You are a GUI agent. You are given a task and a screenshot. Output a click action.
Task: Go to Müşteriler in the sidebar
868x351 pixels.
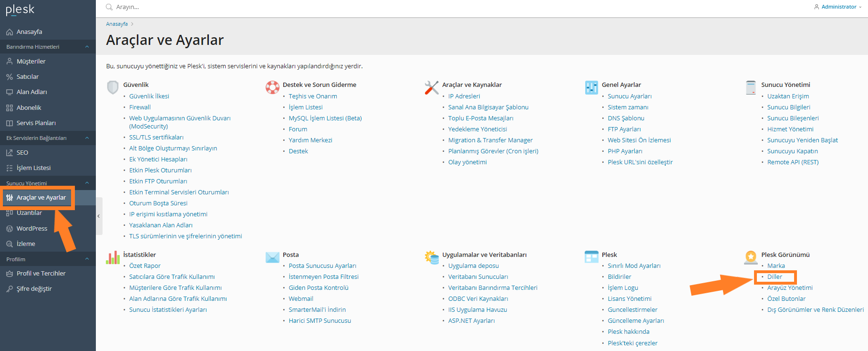point(31,62)
